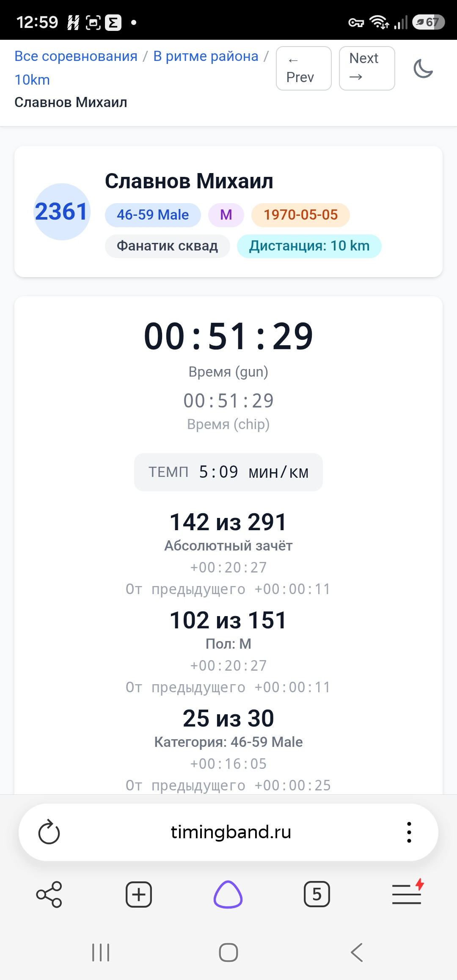This screenshot has height=980, width=457.
Task: Go to previous runner with Prev
Action: pyautogui.click(x=304, y=68)
